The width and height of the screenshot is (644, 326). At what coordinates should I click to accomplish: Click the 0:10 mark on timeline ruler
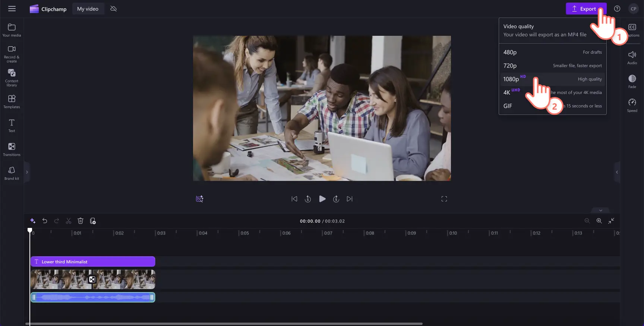pyautogui.click(x=453, y=233)
